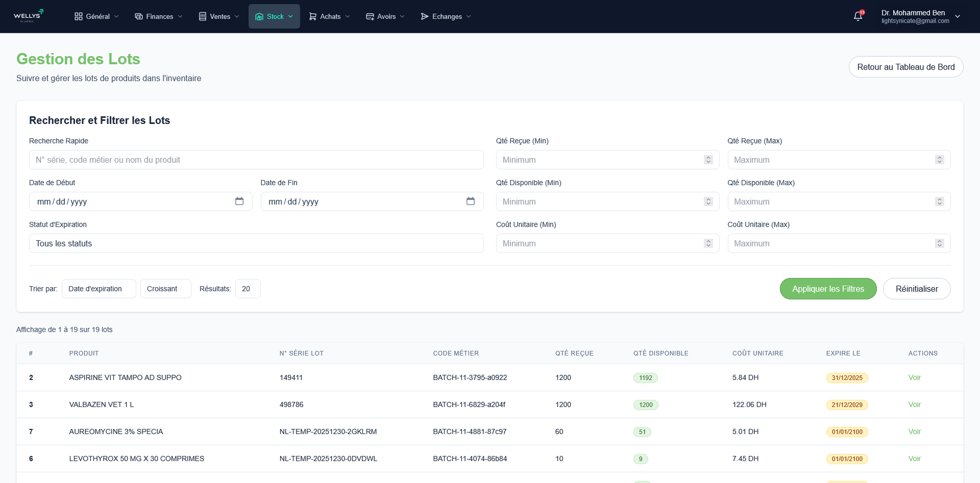Screen dimensions: 980x483
Task: Open the Date de Fin calendar picker
Action: pos(470,201)
